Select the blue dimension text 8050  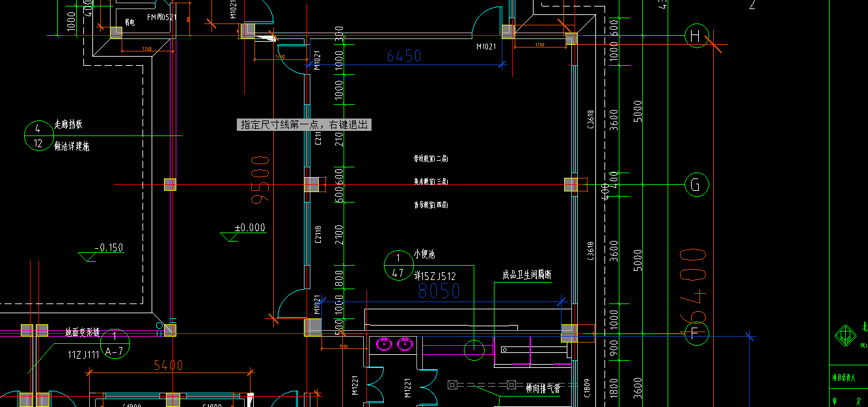pyautogui.click(x=439, y=290)
